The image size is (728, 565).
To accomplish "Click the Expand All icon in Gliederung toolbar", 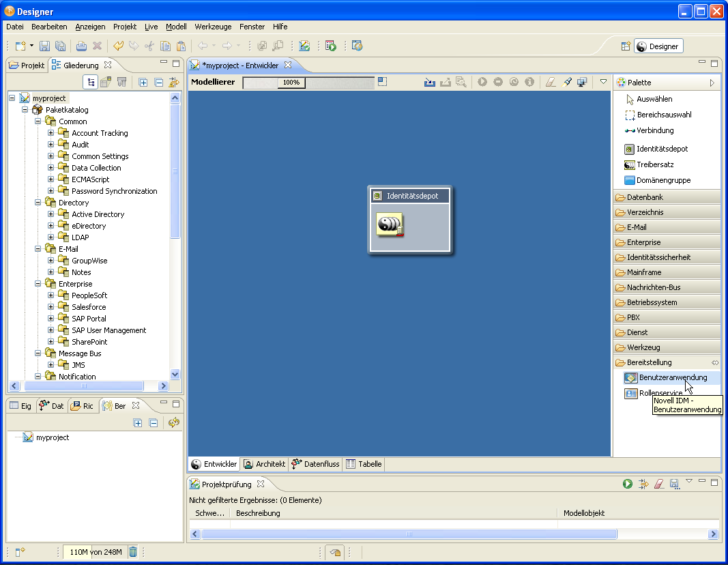I will click(x=143, y=83).
